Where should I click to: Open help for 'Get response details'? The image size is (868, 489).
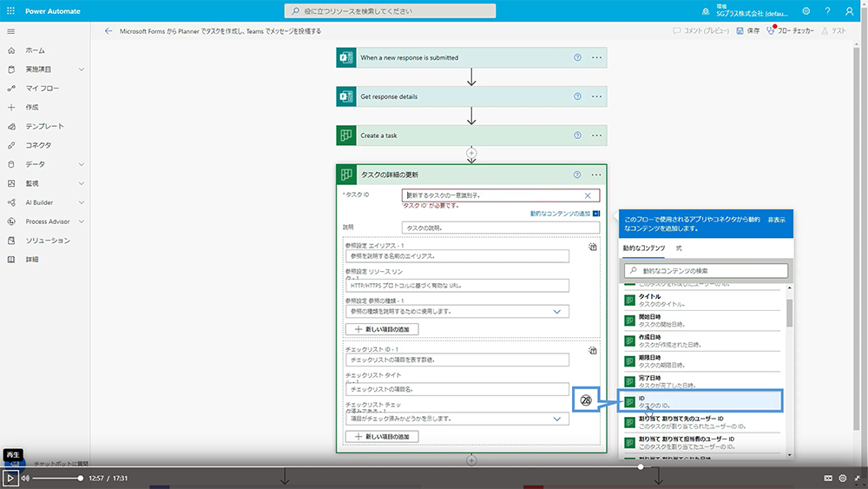[577, 96]
